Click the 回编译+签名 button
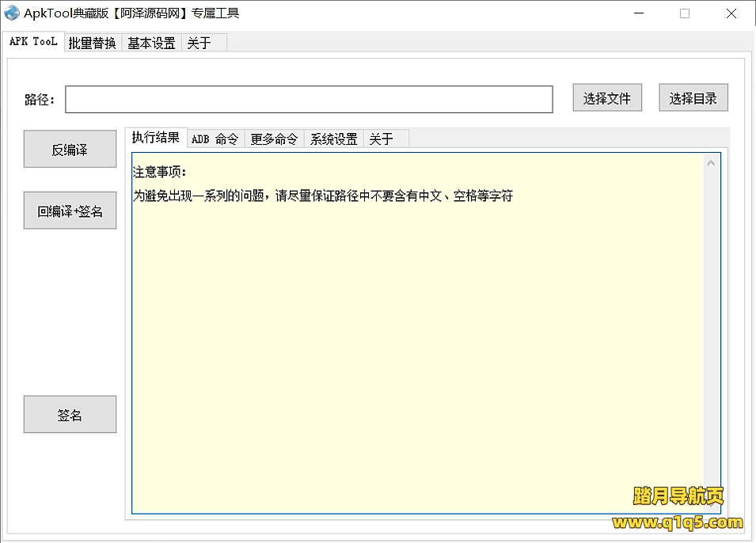The width and height of the screenshot is (756, 543). [70, 211]
